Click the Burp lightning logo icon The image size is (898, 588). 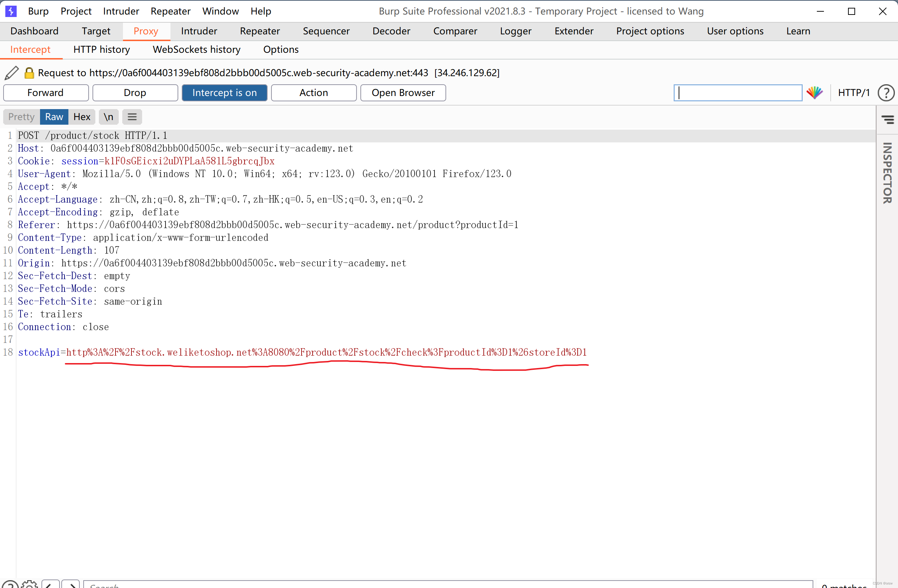click(11, 11)
